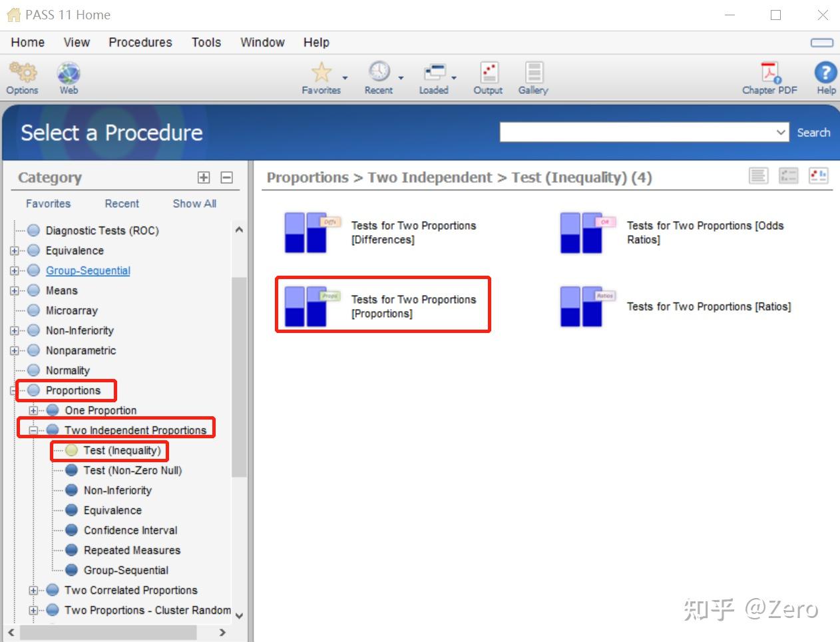This screenshot has width=840, height=642.
Task: Click the Search button
Action: (813, 133)
